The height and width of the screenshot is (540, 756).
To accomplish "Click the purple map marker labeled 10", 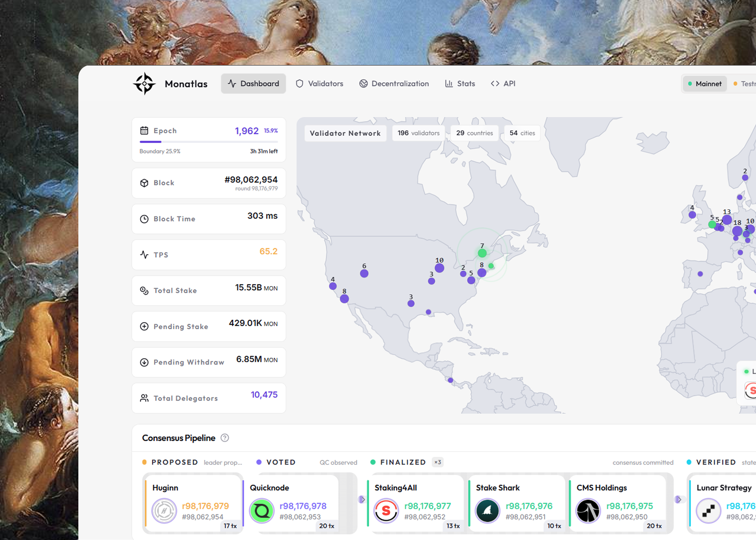I will click(x=440, y=268).
